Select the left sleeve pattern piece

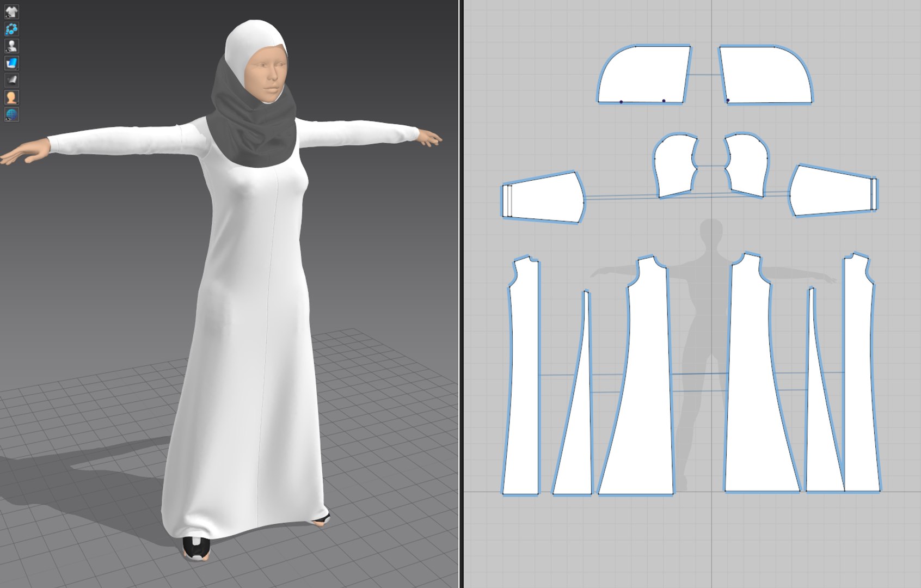(x=543, y=198)
